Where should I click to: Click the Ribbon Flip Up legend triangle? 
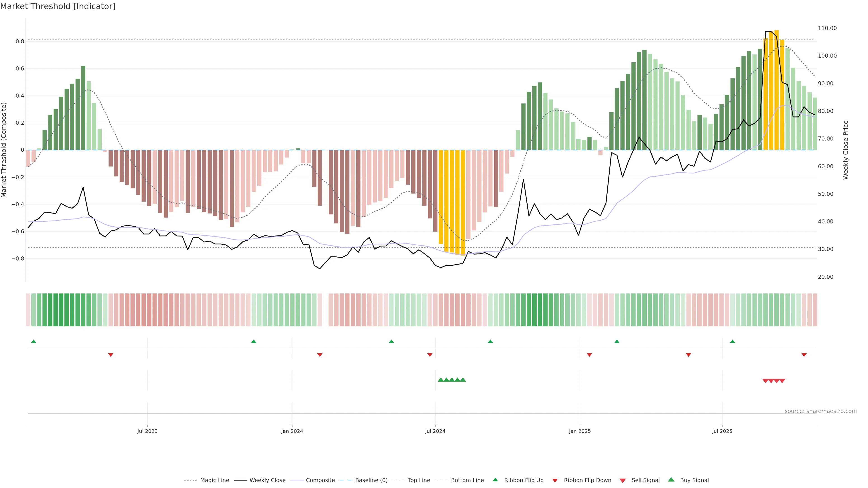point(495,480)
